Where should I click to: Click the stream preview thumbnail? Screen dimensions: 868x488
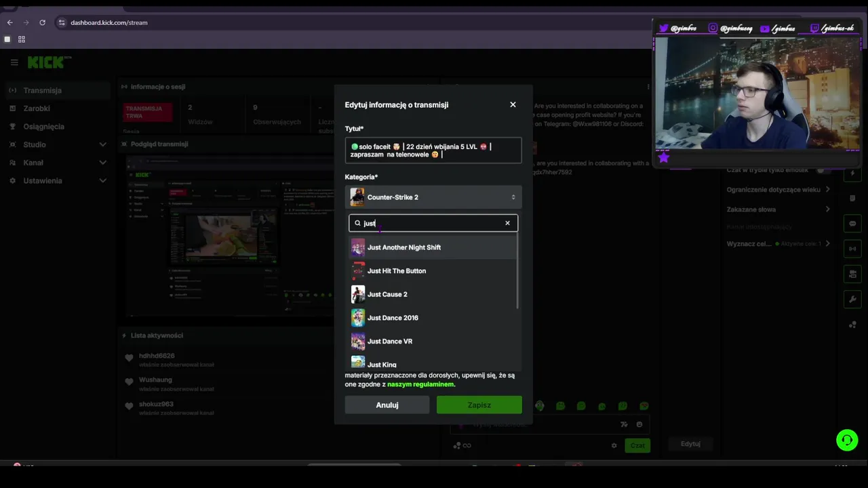229,235
